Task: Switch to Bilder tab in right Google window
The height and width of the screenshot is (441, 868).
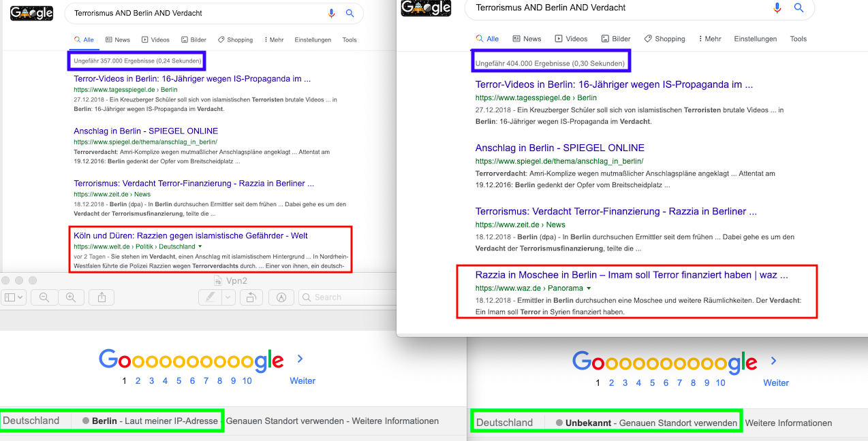Action: click(615, 39)
